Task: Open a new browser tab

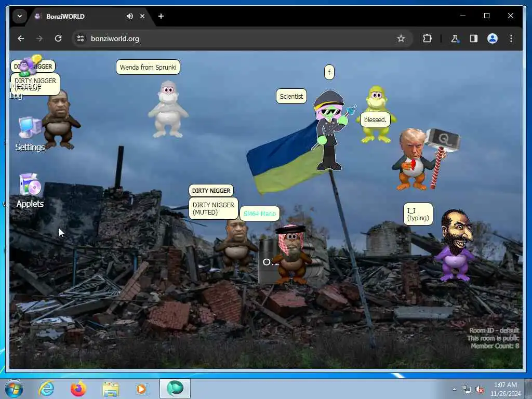Action: click(x=161, y=16)
